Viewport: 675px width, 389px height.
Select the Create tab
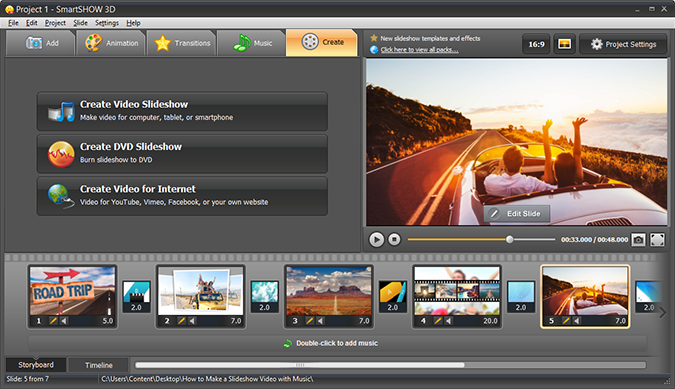point(322,43)
